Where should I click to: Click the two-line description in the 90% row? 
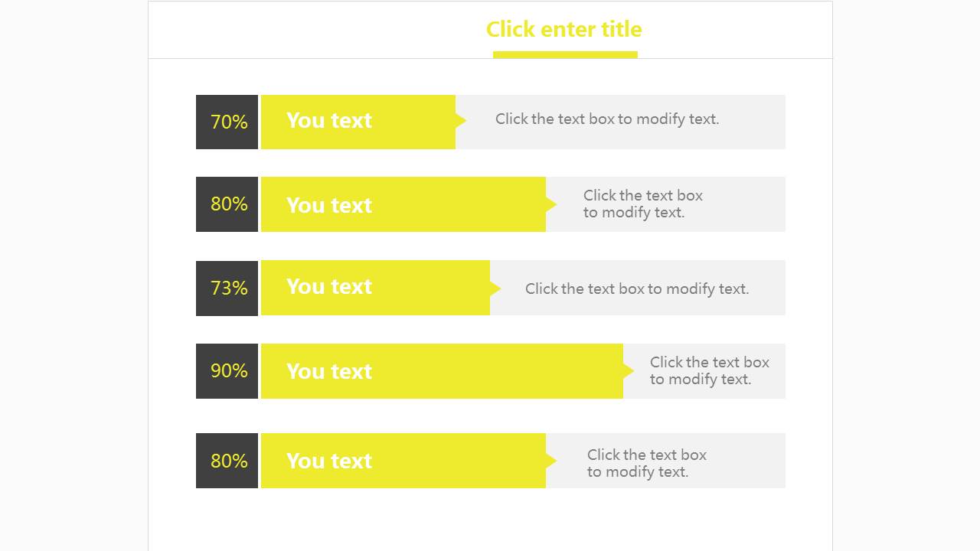(x=709, y=371)
